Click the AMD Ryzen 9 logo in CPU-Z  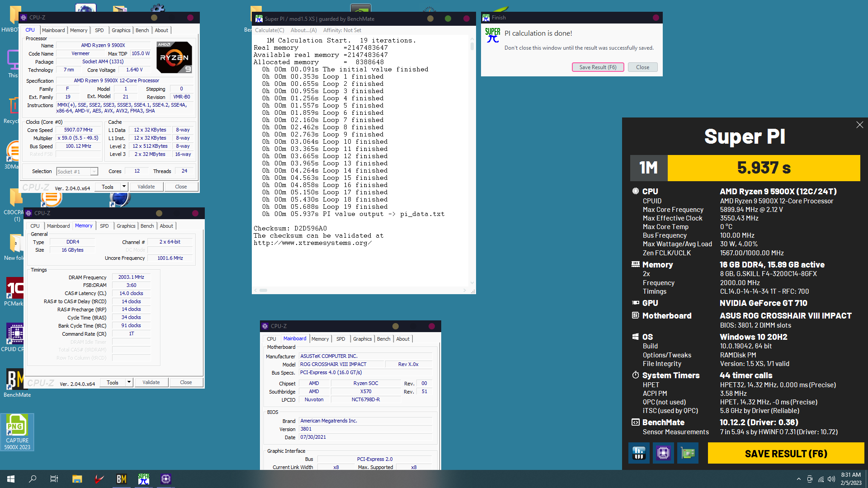(x=174, y=57)
